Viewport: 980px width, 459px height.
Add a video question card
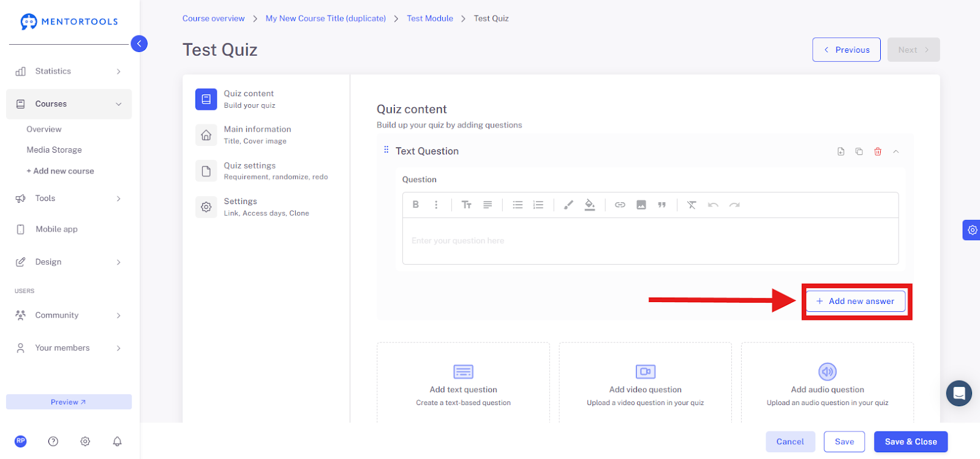tap(646, 382)
